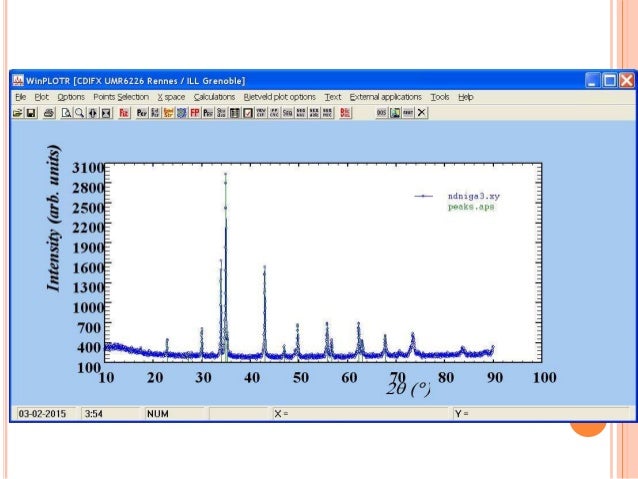This screenshot has width=638, height=479.
Task: Click the WinPLOTR title bar text
Action: click(135, 81)
